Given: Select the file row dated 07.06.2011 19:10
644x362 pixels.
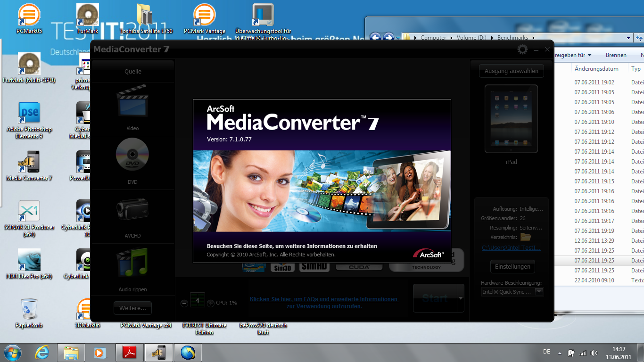Looking at the screenshot, I should 599,122.
